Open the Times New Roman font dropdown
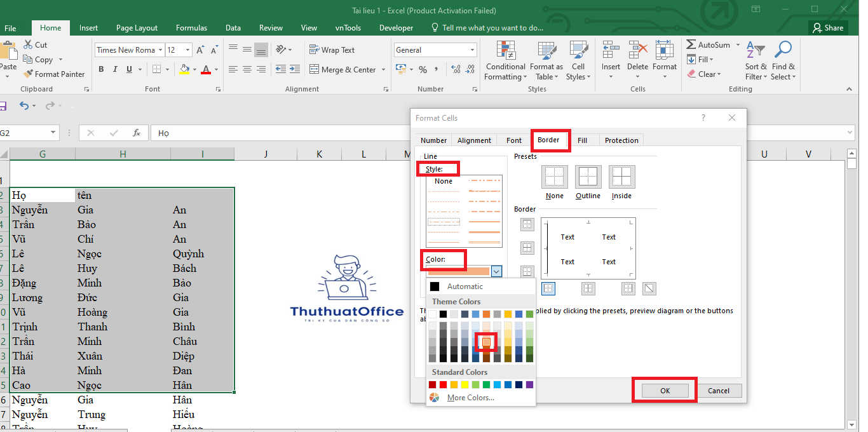Screen dimensions: 868x432 coord(160,50)
